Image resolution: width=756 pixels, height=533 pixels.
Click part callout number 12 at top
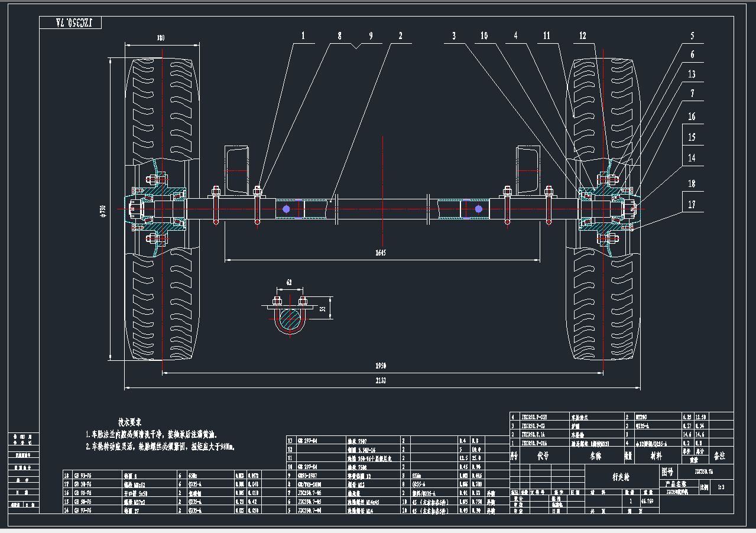tap(583, 36)
